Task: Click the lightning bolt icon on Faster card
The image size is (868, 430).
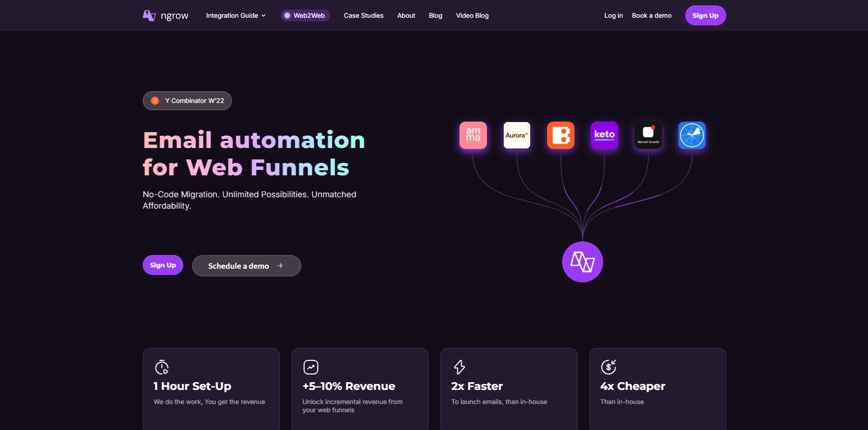Action: [x=460, y=367]
